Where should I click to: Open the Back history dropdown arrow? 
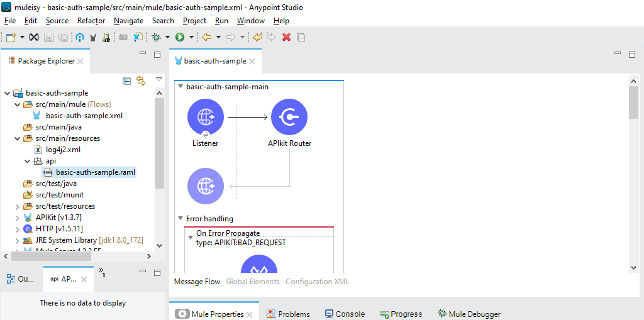218,37
